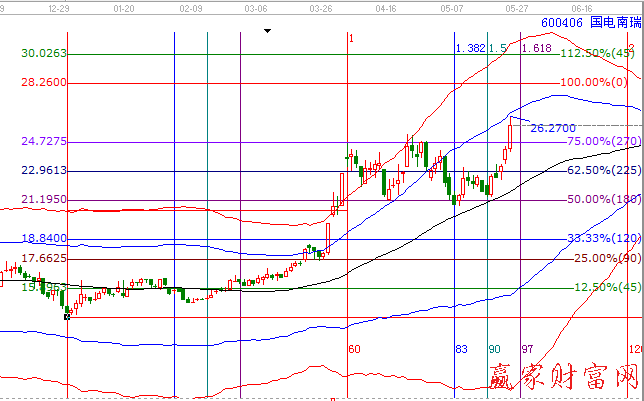
Task: Select the 83 time cycle marker
Action: [x=461, y=349]
